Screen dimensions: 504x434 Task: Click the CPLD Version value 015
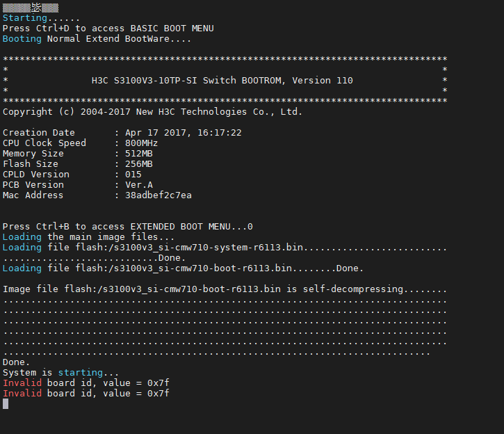pos(133,175)
